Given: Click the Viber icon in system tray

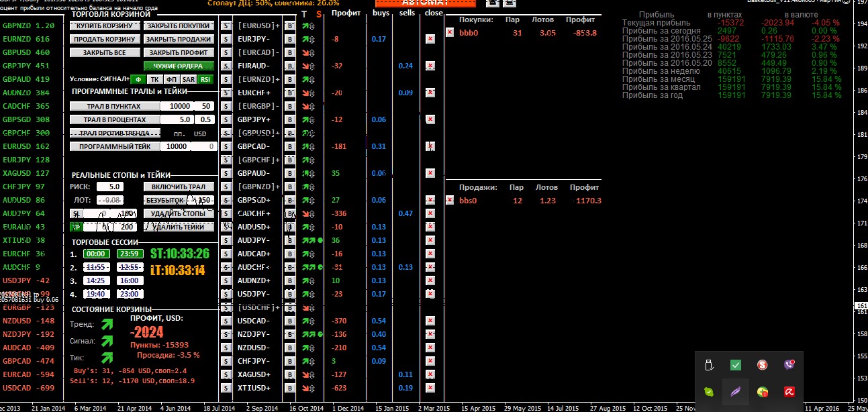Looking at the screenshot, I should [x=789, y=365].
